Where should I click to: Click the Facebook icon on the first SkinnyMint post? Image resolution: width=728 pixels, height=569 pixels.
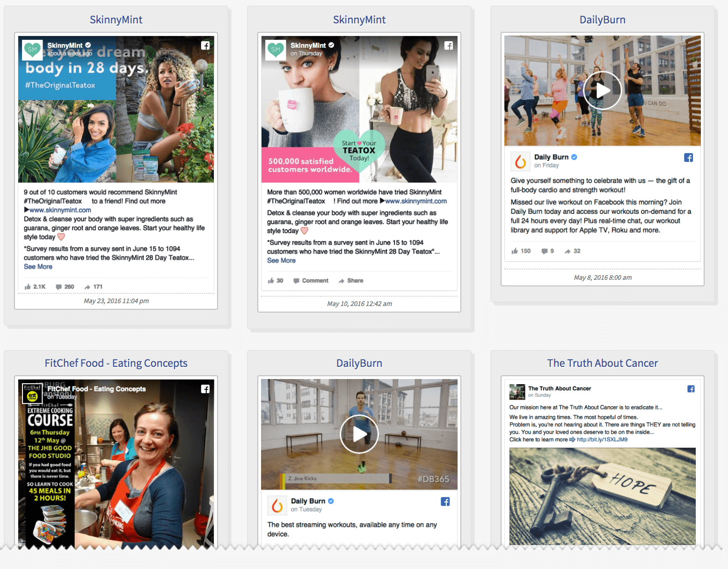click(x=206, y=45)
